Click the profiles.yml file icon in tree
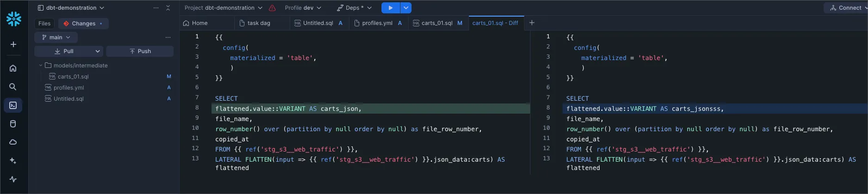This screenshot has height=194, width=868. (48, 87)
